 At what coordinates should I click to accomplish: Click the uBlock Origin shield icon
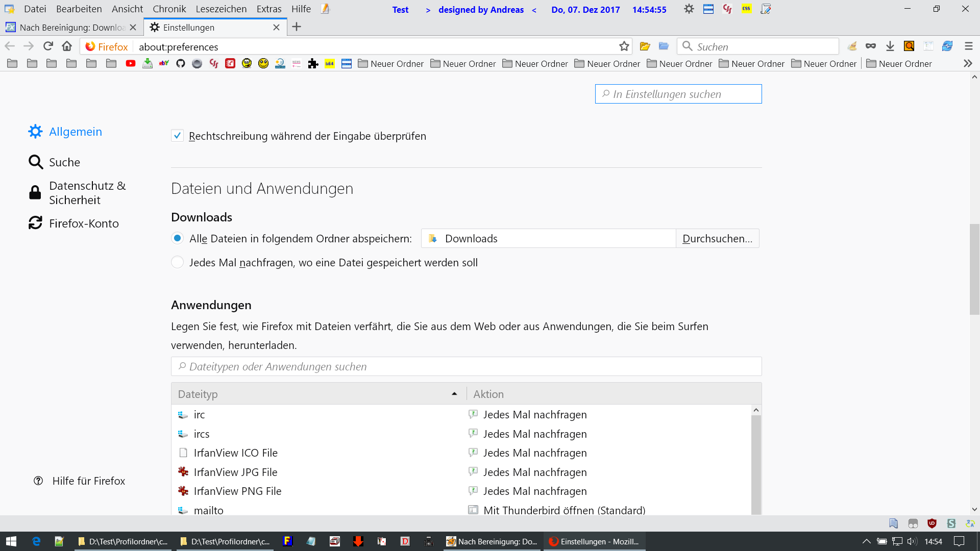[932, 523]
